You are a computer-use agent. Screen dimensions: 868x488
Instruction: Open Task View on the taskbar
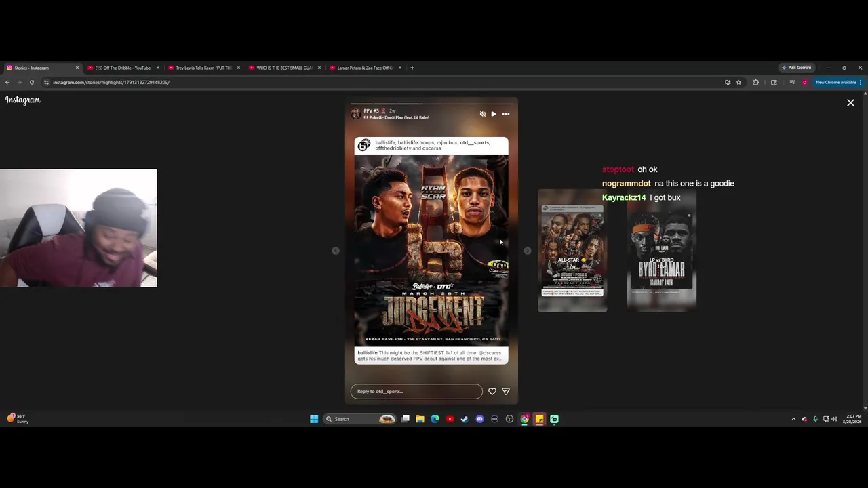coord(406,419)
